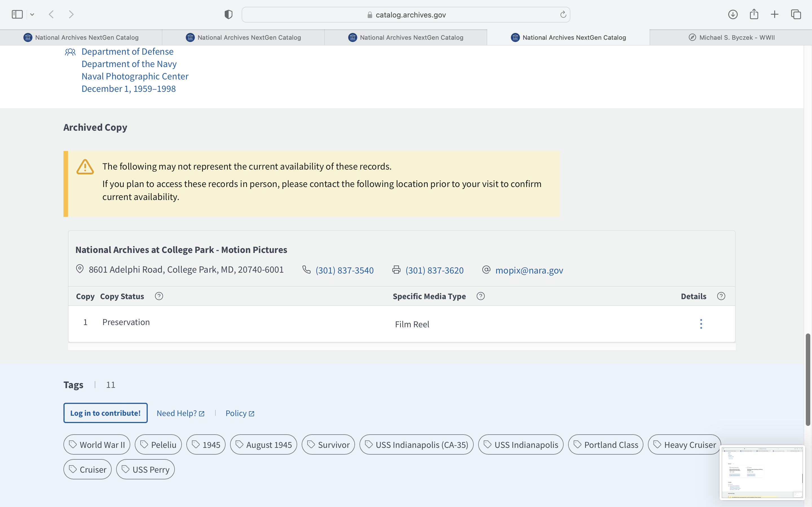Toggle the Safari sidebar
812x507 pixels.
coord(17,14)
